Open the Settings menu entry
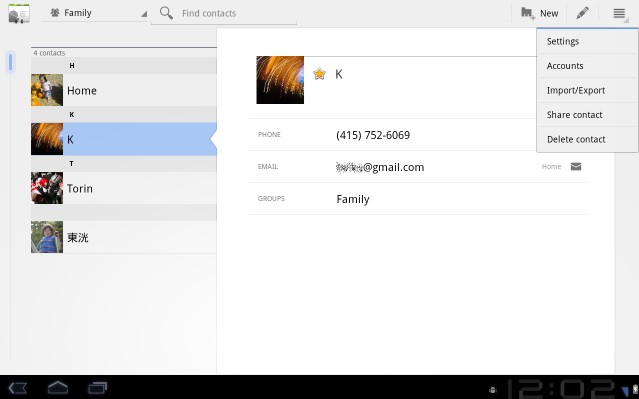 click(587, 41)
